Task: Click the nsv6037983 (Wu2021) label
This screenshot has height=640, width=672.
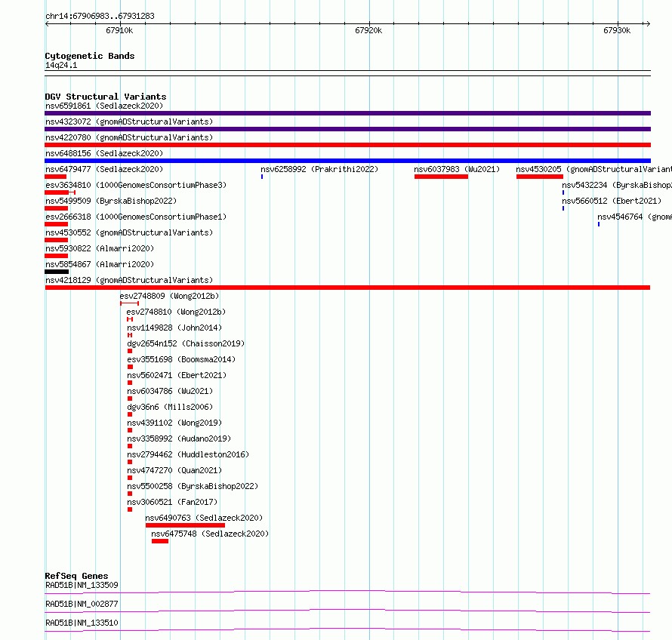Action: point(457,169)
